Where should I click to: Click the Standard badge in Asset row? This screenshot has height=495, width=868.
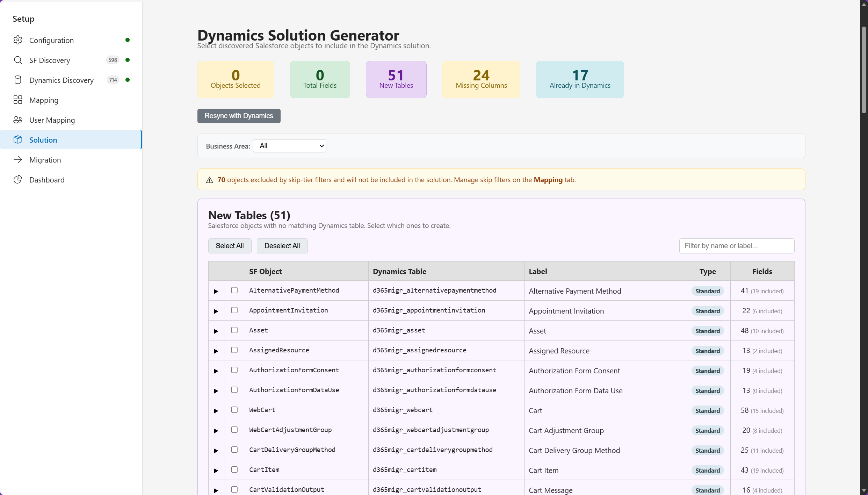(707, 331)
